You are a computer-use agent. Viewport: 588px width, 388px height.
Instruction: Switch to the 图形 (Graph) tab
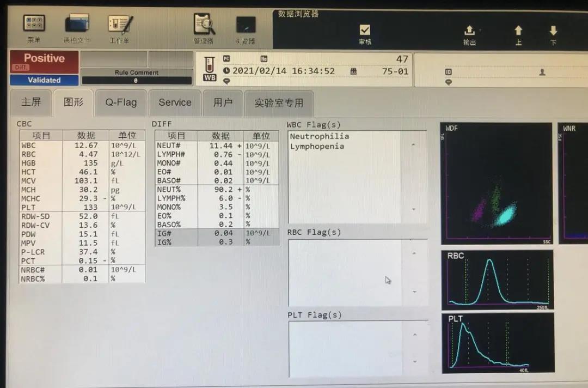point(73,102)
